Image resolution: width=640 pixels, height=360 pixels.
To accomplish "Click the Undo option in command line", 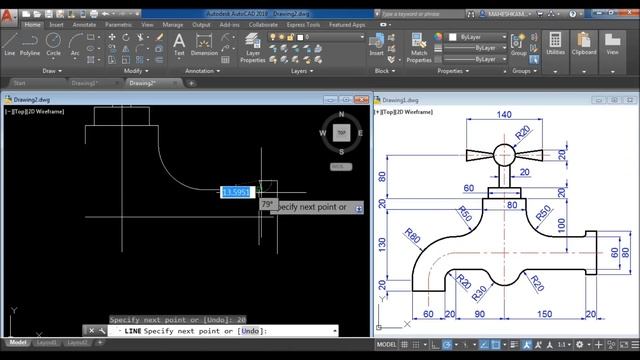I will click(250, 331).
